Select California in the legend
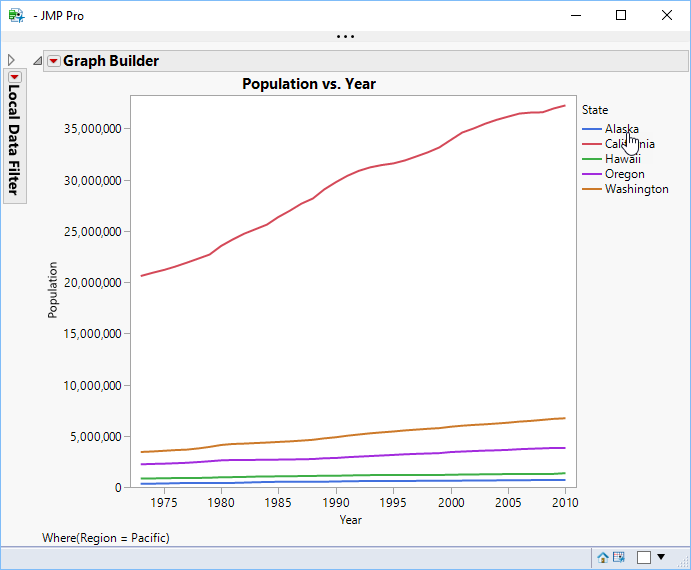The image size is (691, 570). click(x=630, y=144)
